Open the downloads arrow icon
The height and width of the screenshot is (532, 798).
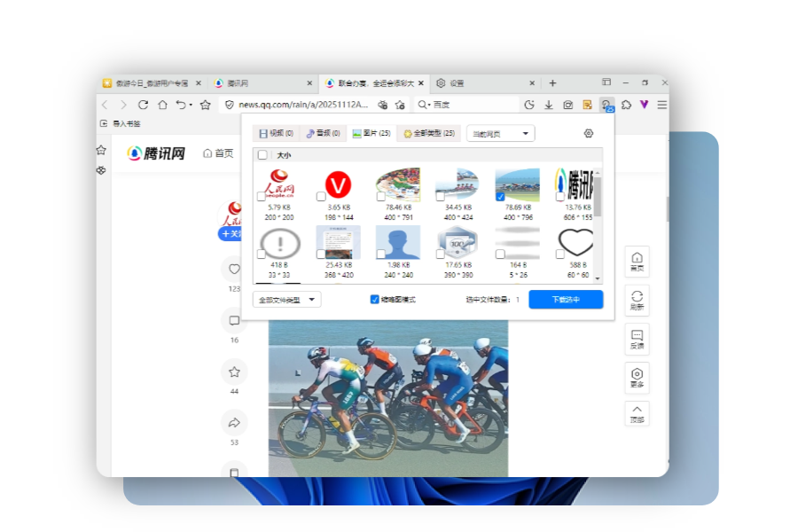coord(549,105)
